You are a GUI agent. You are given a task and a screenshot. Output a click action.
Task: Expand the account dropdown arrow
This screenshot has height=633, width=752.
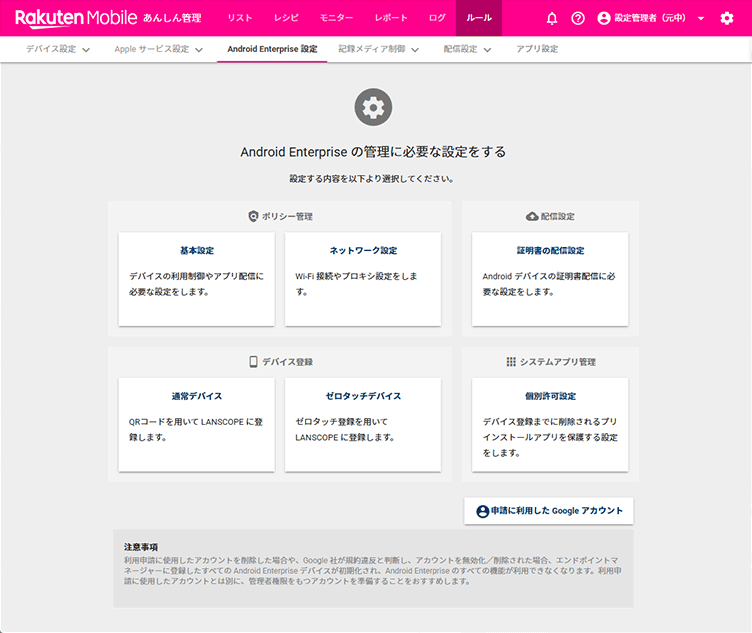coord(701,18)
